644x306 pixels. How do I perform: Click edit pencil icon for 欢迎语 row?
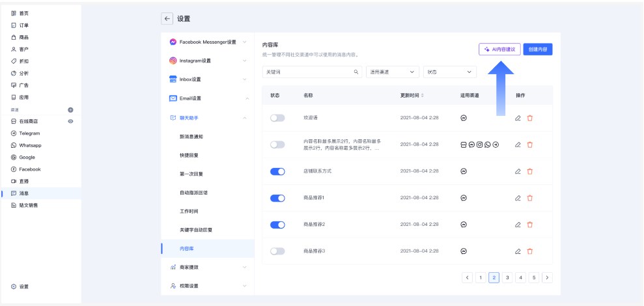(518, 118)
